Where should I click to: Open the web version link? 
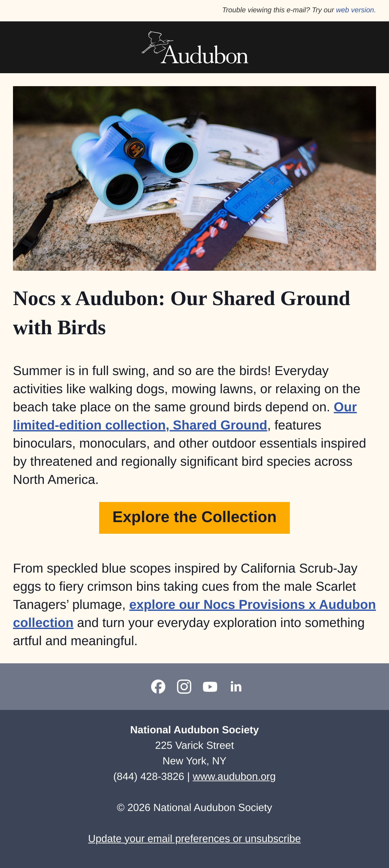click(x=356, y=10)
